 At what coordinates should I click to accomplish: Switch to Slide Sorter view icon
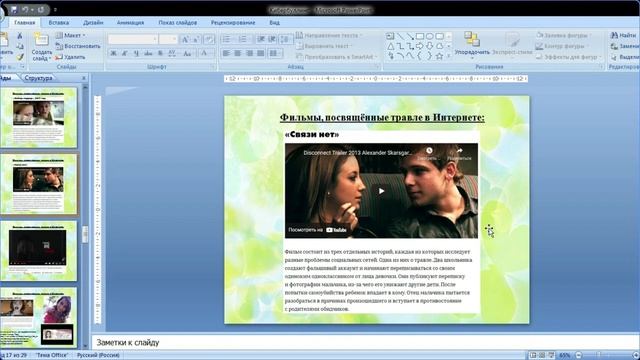542,356
